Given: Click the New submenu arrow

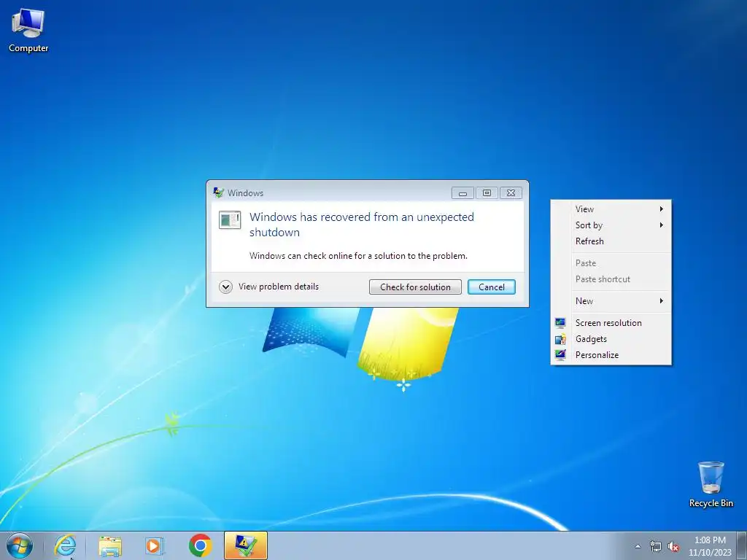Looking at the screenshot, I should coord(661,301).
